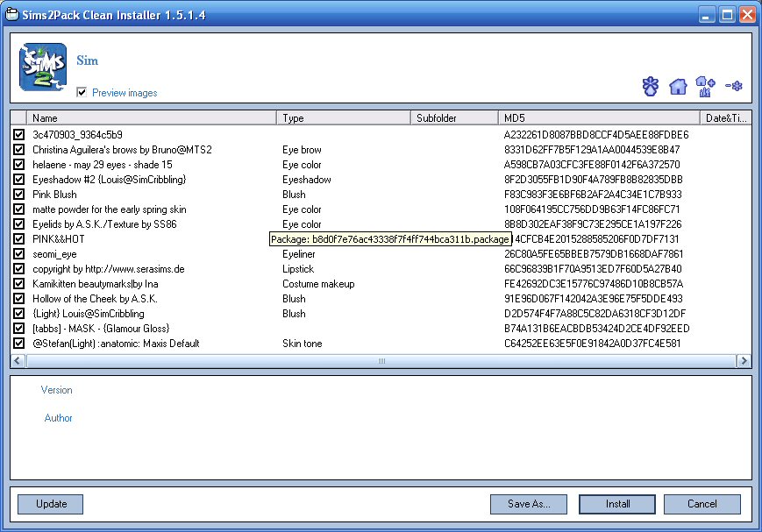Click the house with plus and city icon

pos(705,85)
